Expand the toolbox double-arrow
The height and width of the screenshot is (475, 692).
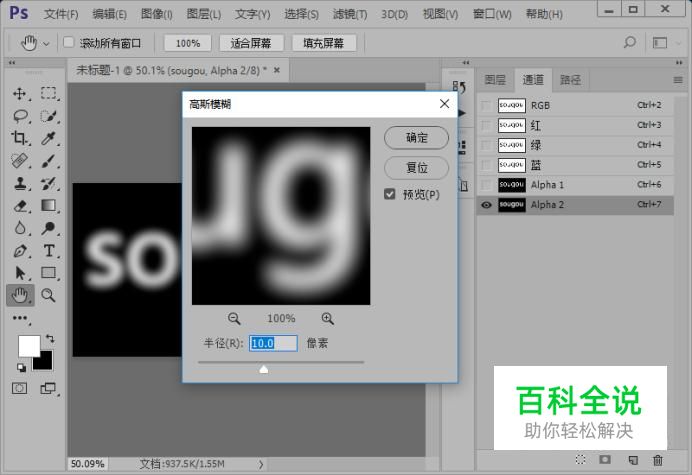click(12, 63)
